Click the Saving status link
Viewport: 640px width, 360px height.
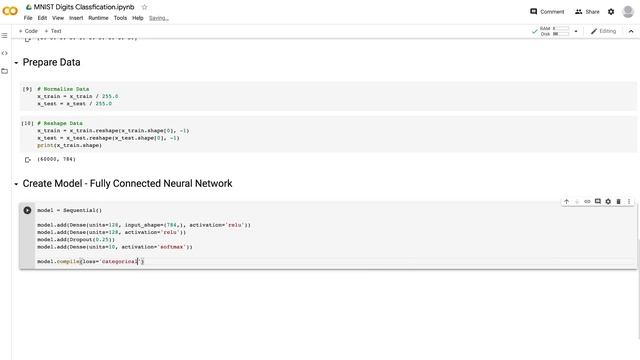point(158,18)
